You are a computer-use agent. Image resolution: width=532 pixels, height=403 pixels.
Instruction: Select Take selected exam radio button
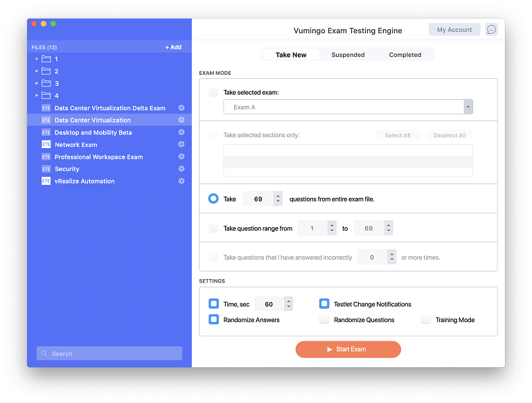pos(213,92)
